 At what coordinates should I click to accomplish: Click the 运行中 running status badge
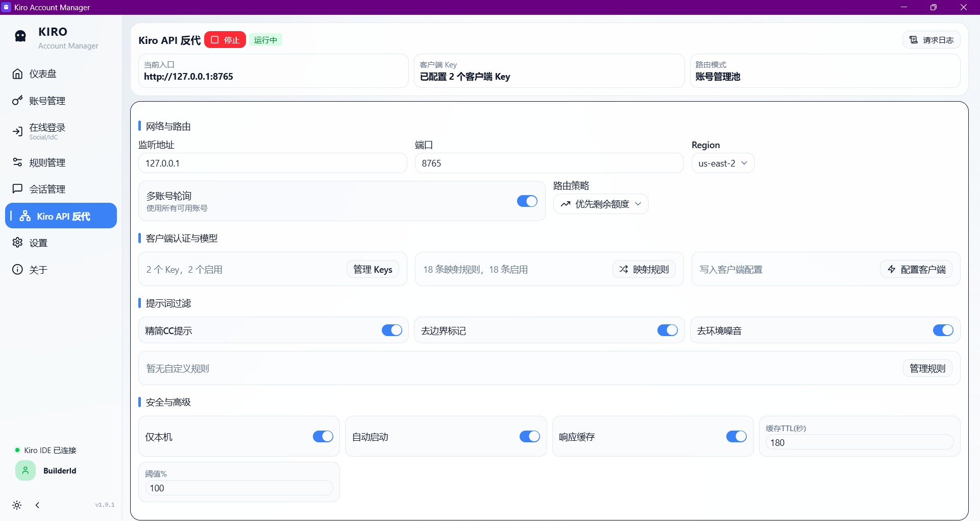265,40
